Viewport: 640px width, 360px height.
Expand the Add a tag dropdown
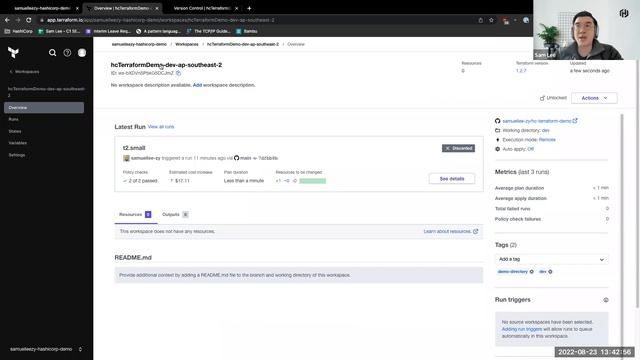(551, 259)
